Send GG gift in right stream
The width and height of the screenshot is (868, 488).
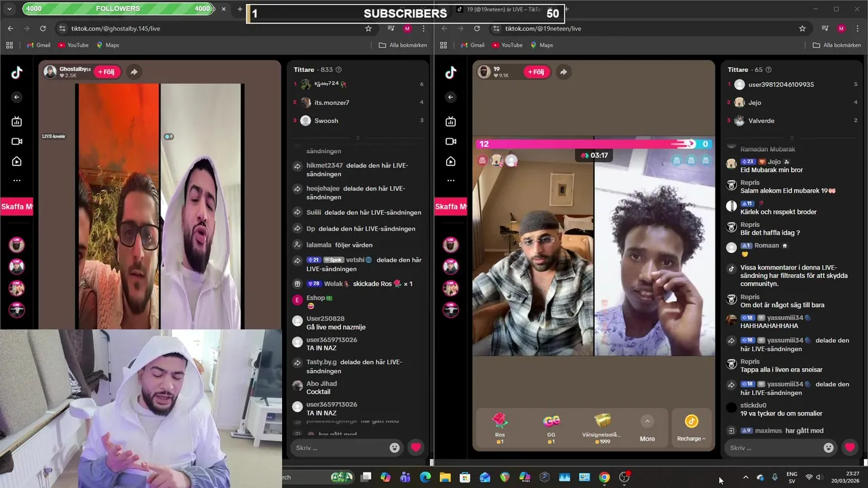coord(551,428)
